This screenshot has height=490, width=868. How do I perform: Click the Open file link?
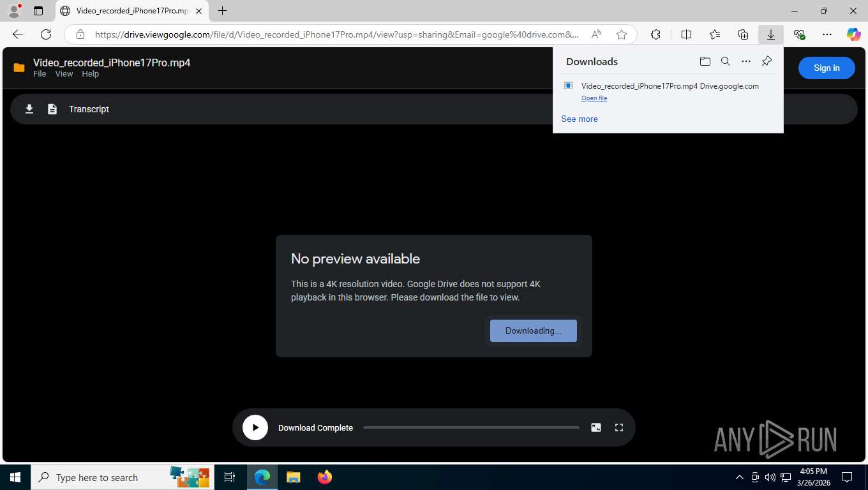pyautogui.click(x=594, y=98)
